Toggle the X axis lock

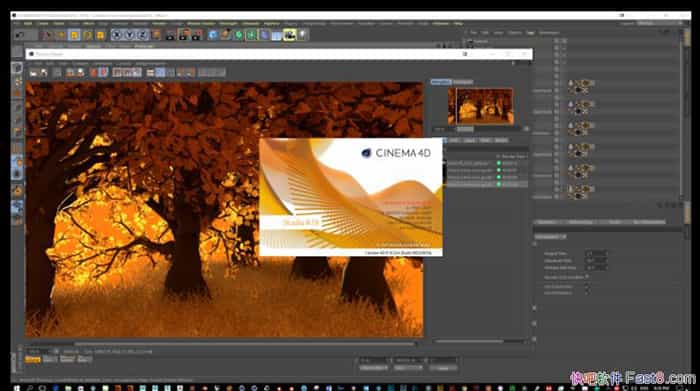coord(117,35)
